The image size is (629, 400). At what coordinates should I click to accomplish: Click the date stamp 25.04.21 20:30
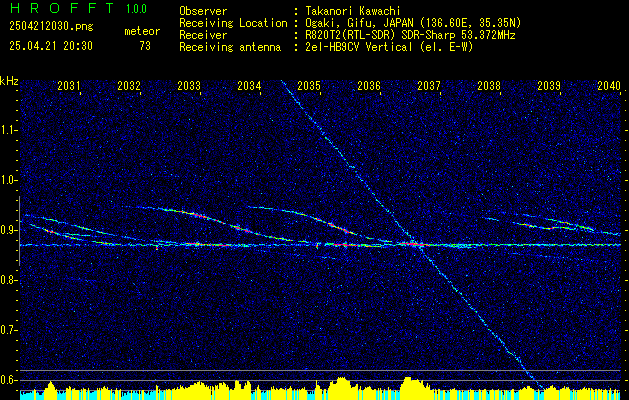pyautogui.click(x=51, y=46)
